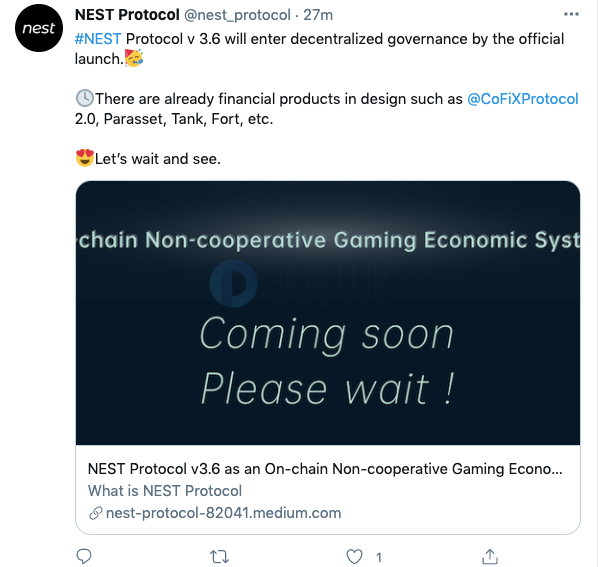Click the nest-protocol-82041.medium.com link
Screen dimensions: 598x567
pyautogui.click(x=223, y=513)
